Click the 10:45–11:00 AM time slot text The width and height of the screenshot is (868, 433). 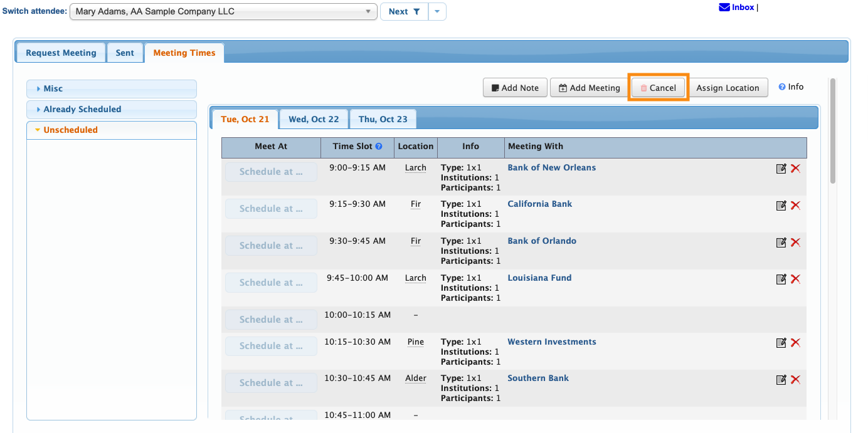coord(357,415)
